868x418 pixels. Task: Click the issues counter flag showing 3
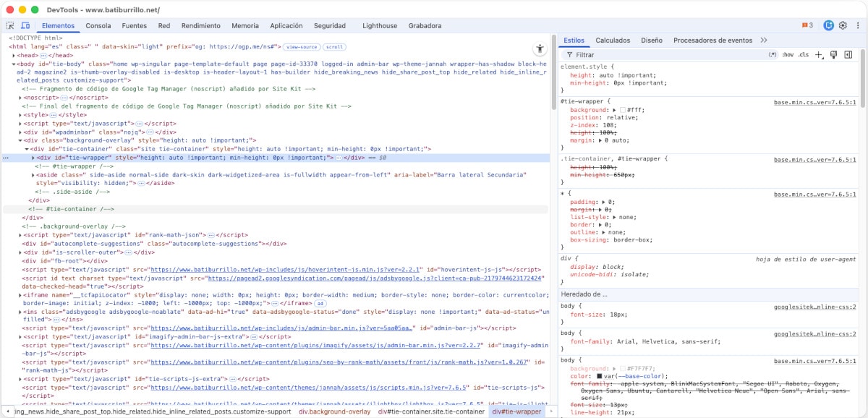click(807, 25)
